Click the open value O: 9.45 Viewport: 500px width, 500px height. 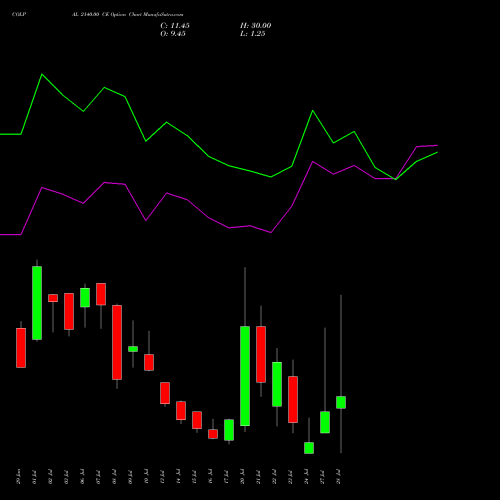coord(173,34)
